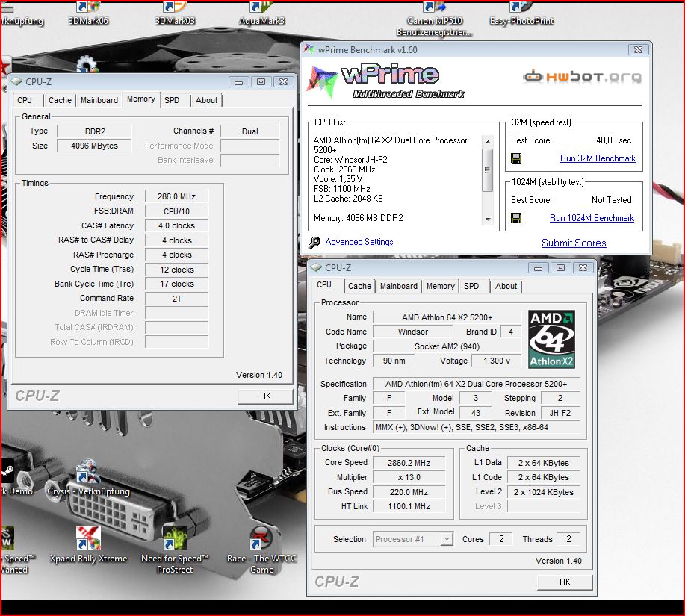Switch to Memory tab in lower CPU-Z window
This screenshot has width=685, height=616.
pyautogui.click(x=441, y=286)
